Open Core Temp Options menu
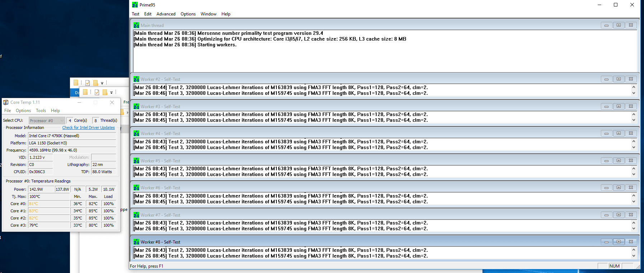Image resolution: width=644 pixels, height=273 pixels. [x=23, y=111]
